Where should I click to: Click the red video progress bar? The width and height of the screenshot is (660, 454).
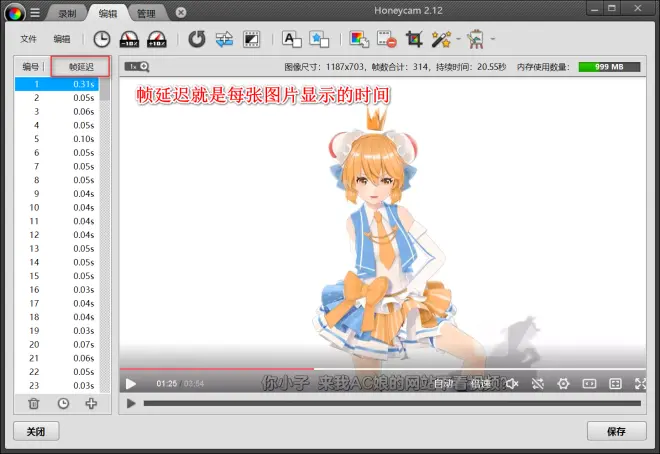tap(217, 369)
